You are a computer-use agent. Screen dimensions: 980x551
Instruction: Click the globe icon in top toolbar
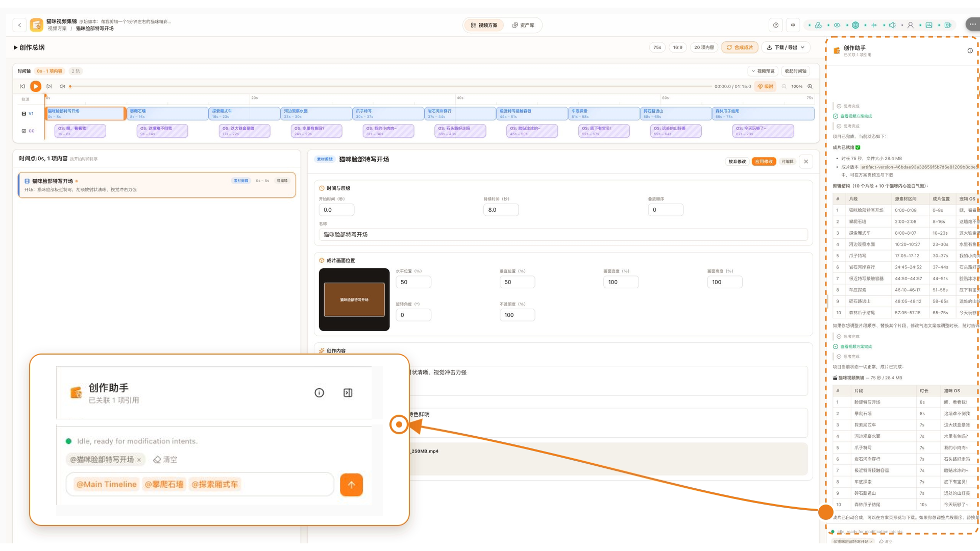coord(855,25)
